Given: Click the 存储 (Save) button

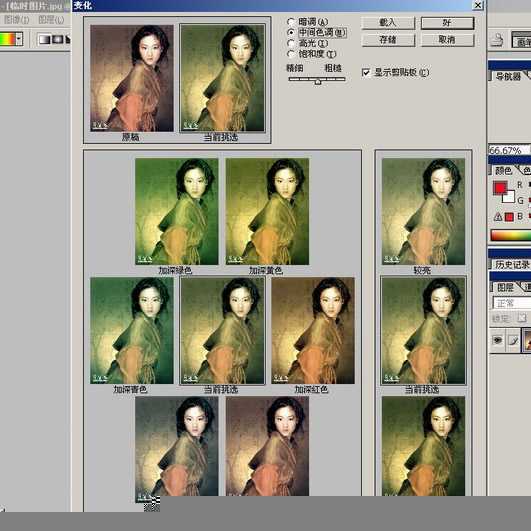Looking at the screenshot, I should (388, 40).
